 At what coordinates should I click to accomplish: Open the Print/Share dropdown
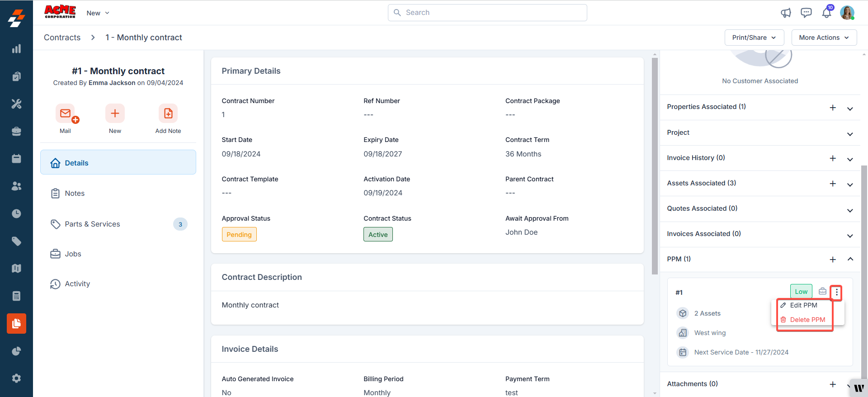click(754, 38)
